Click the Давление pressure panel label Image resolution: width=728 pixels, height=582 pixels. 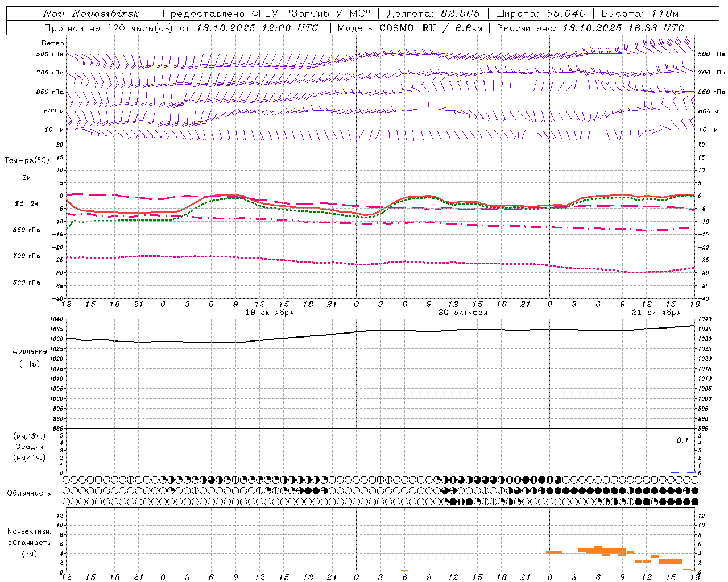pyautogui.click(x=30, y=351)
